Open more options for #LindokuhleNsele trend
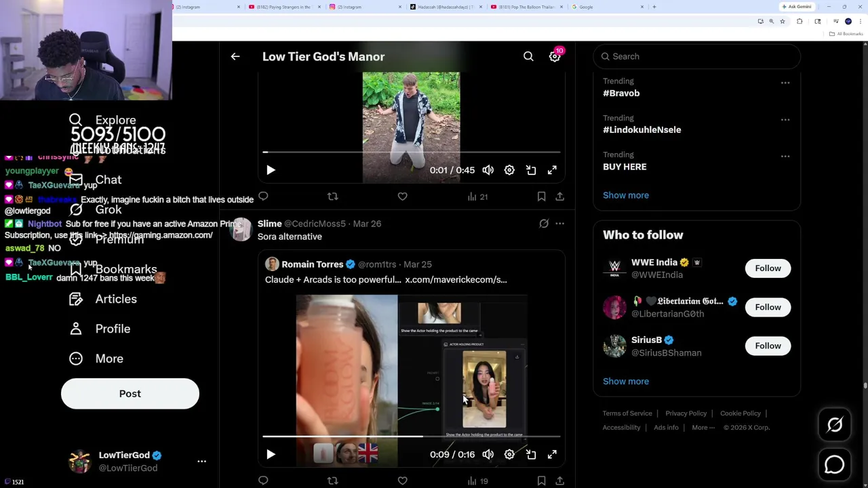Viewport: 868px width, 488px height. [785, 119]
